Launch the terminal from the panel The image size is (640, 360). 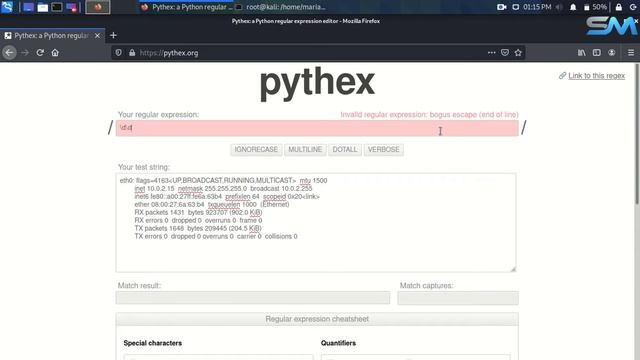57,7
